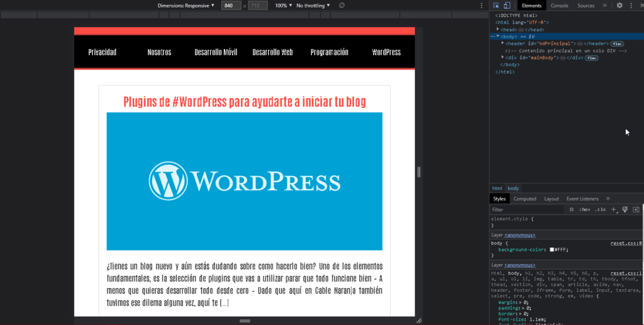Click first Layer <anonymous> link above body rule
Screen dimensions: 644x325
519,235
